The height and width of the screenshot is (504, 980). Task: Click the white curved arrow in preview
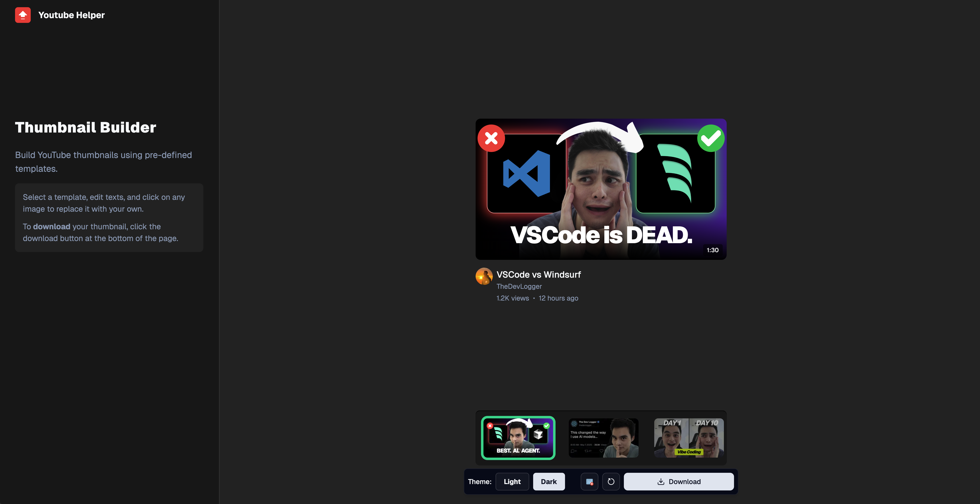[600, 137]
